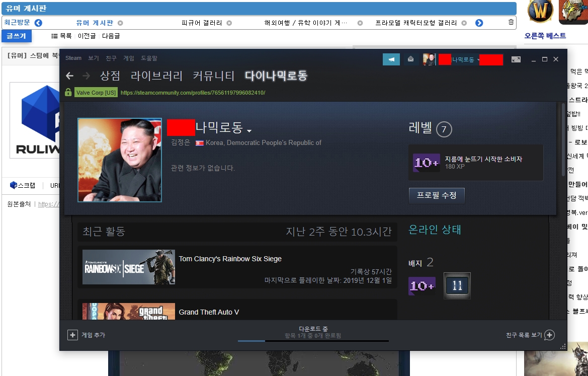The height and width of the screenshot is (376, 588).
Task: Open Tom Clancy's Rainbow Six Siege link
Action: [x=230, y=259]
